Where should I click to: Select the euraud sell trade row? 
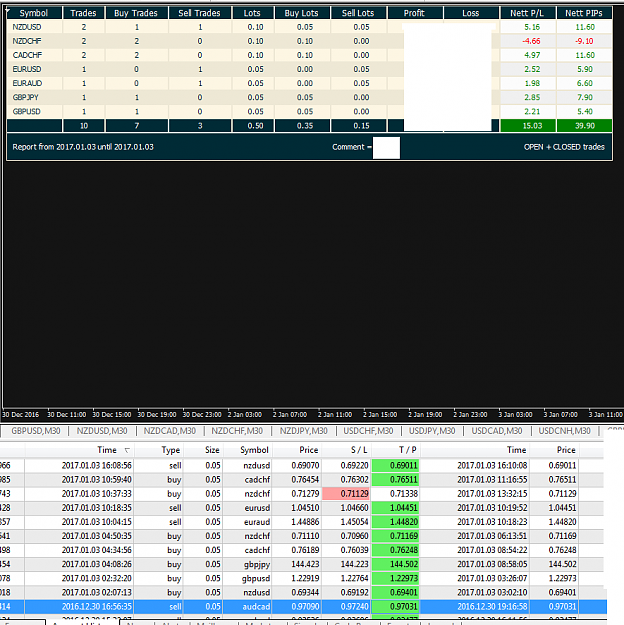tap(301, 522)
